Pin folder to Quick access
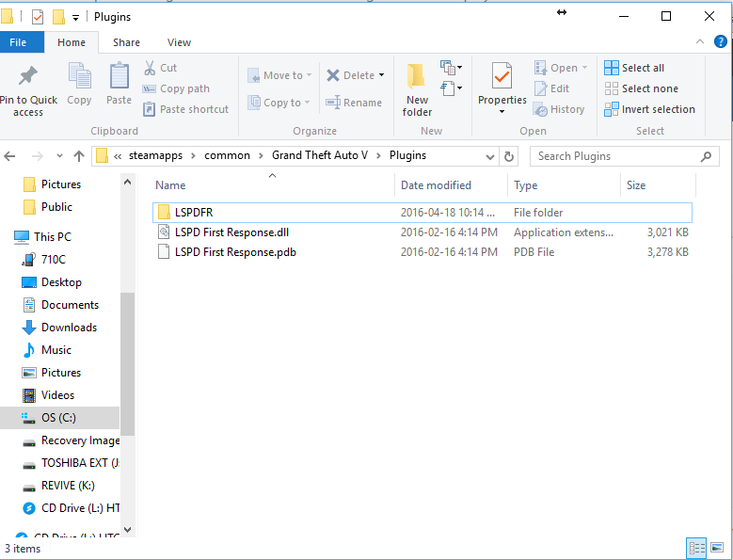The height and width of the screenshot is (560, 733). click(x=28, y=91)
